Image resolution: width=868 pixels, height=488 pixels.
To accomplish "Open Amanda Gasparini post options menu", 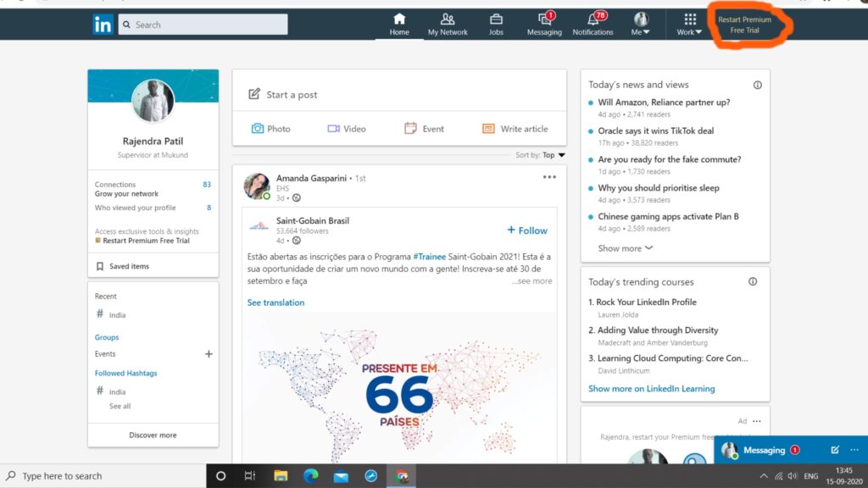I will click(549, 177).
